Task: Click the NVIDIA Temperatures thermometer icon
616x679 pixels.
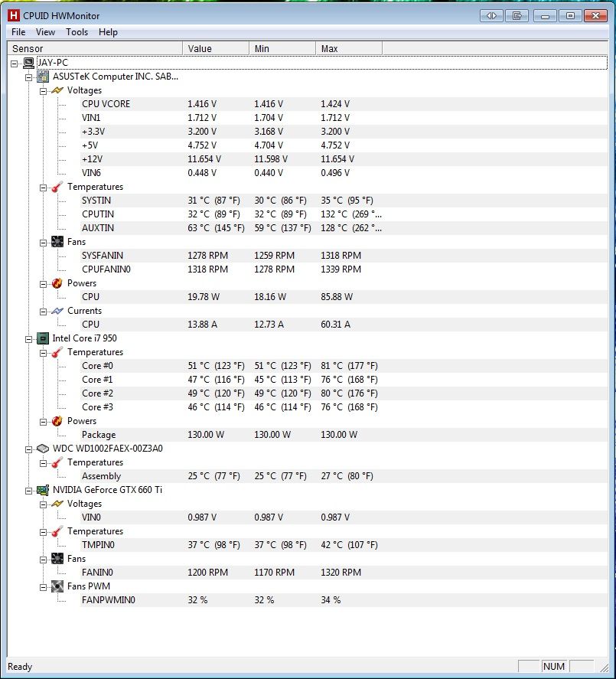Action: tap(57, 531)
